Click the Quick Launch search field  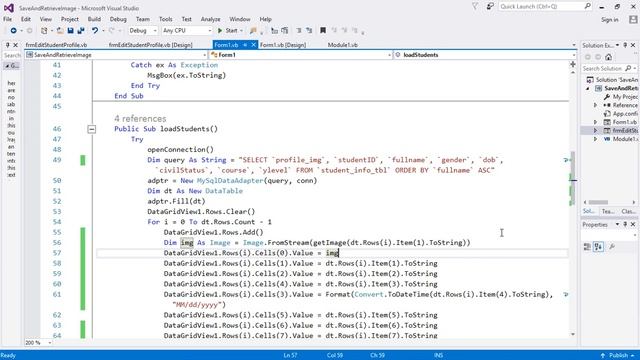[x=545, y=7]
